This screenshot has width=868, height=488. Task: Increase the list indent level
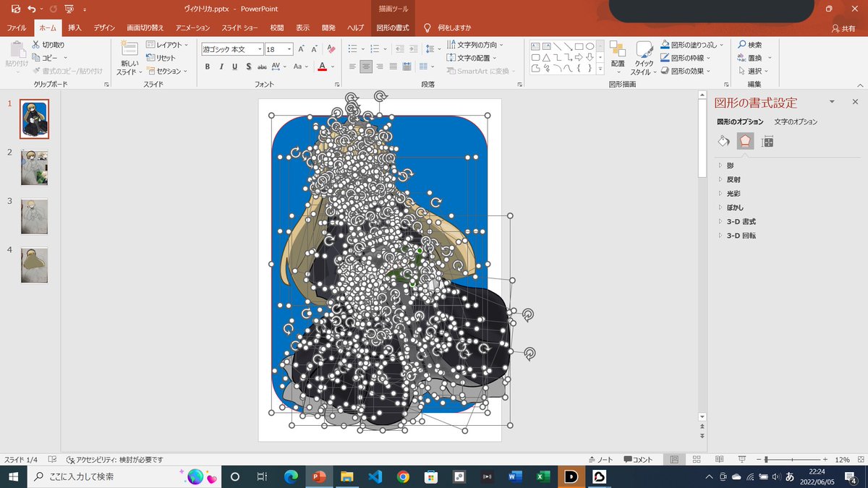[413, 48]
